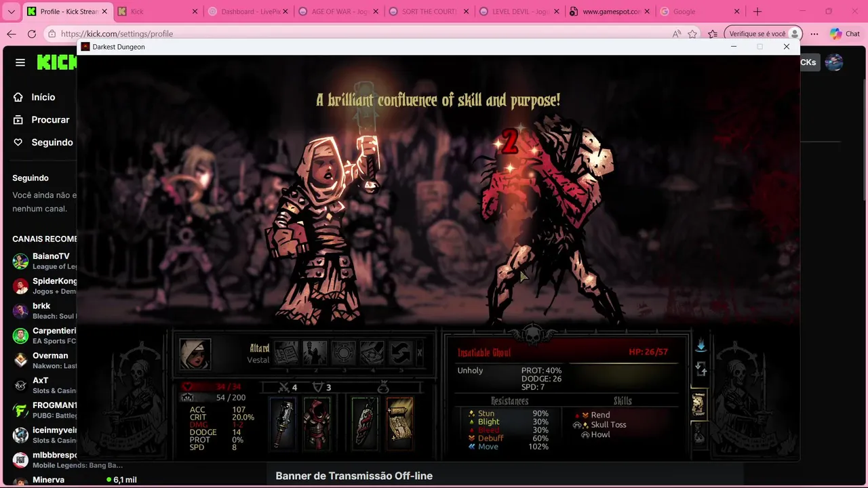This screenshot has width=868, height=488.
Task: Add page to favorites star
Action: click(x=692, y=34)
